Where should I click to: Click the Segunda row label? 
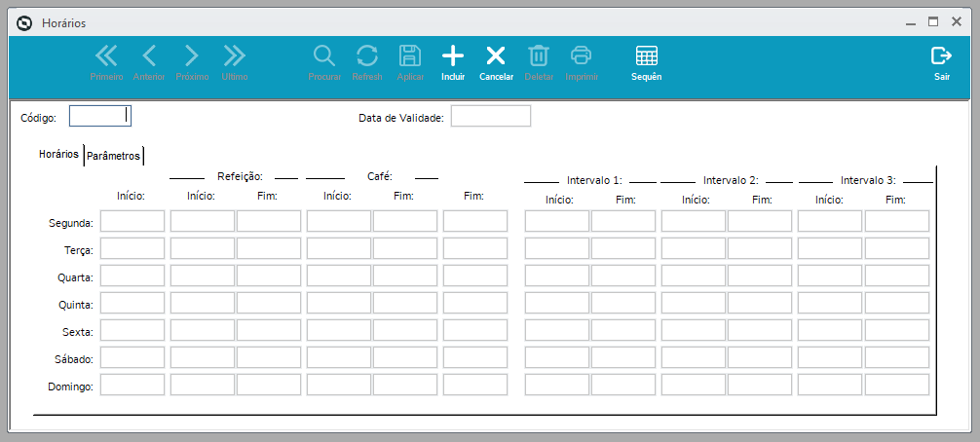coord(70,223)
